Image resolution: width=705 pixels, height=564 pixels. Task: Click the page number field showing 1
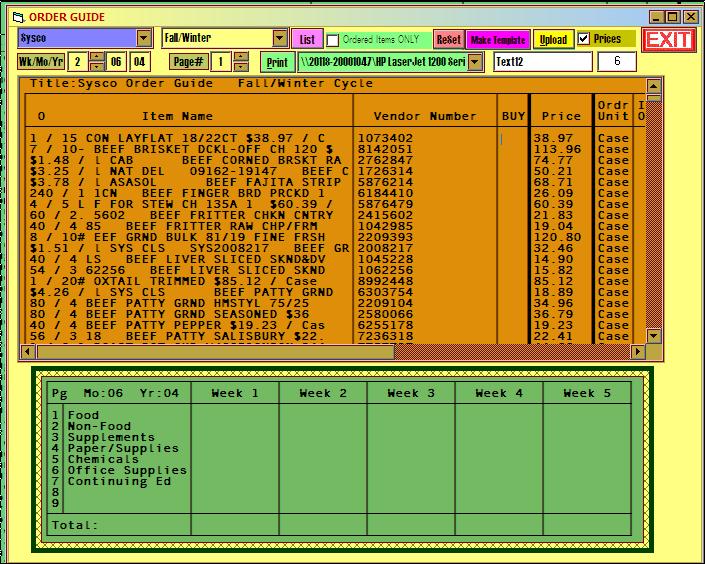(221, 62)
